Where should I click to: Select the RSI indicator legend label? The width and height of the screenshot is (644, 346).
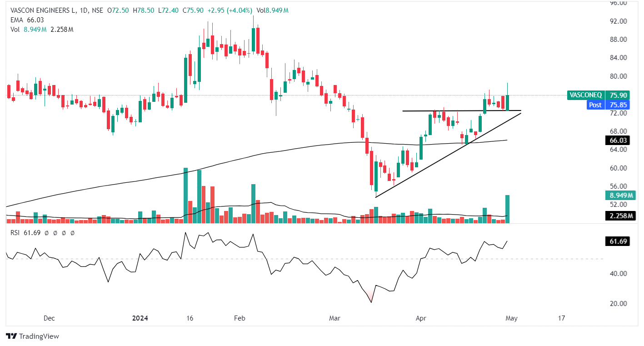16,233
